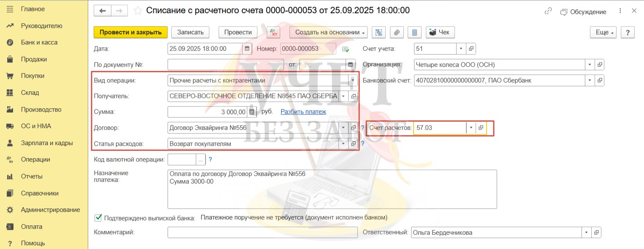
Task: Open the Покупки sidebar section
Action: (32, 76)
